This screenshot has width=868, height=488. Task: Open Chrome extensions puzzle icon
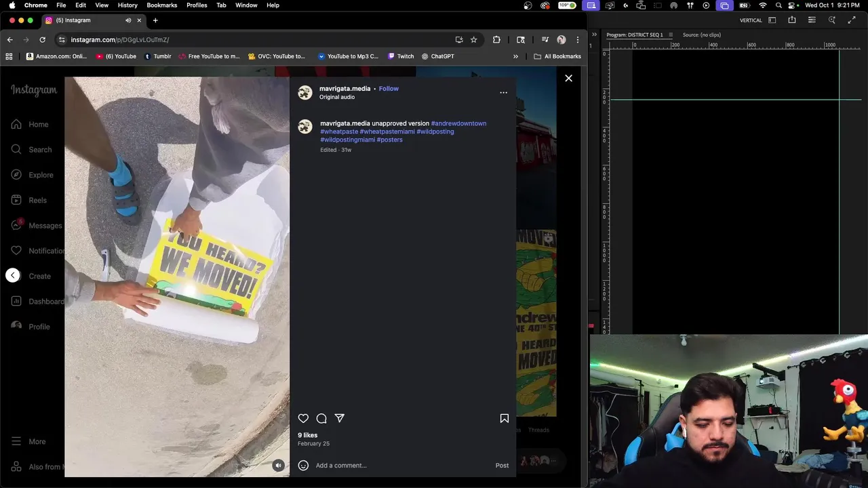click(x=496, y=39)
